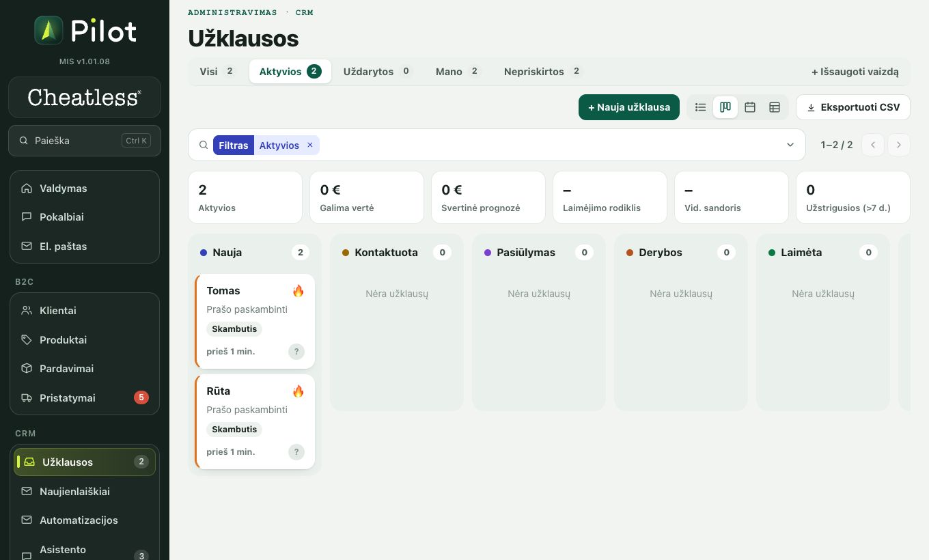Click the unassigned question-mark avatar on Tomas card
Viewport: 929px width, 560px height.
(296, 352)
